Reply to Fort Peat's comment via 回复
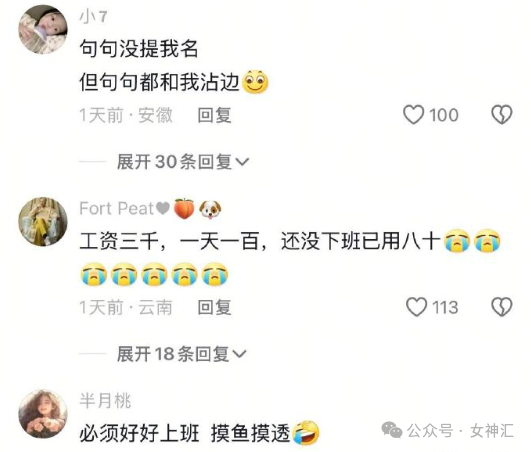The width and height of the screenshot is (531, 452). [x=214, y=307]
